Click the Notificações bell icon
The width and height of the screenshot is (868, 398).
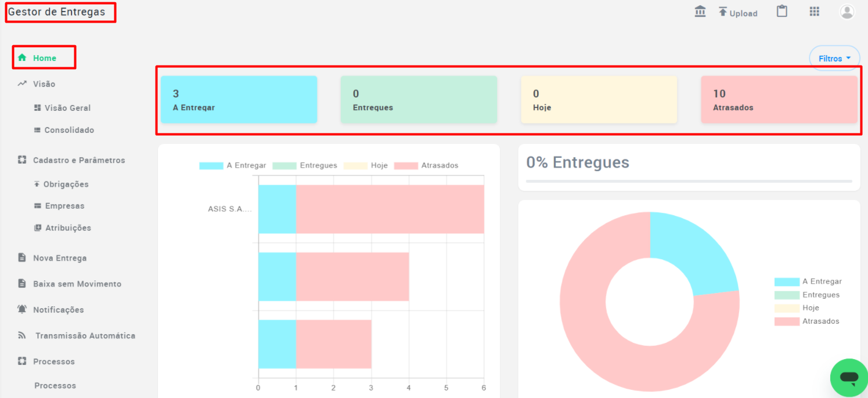coord(22,309)
